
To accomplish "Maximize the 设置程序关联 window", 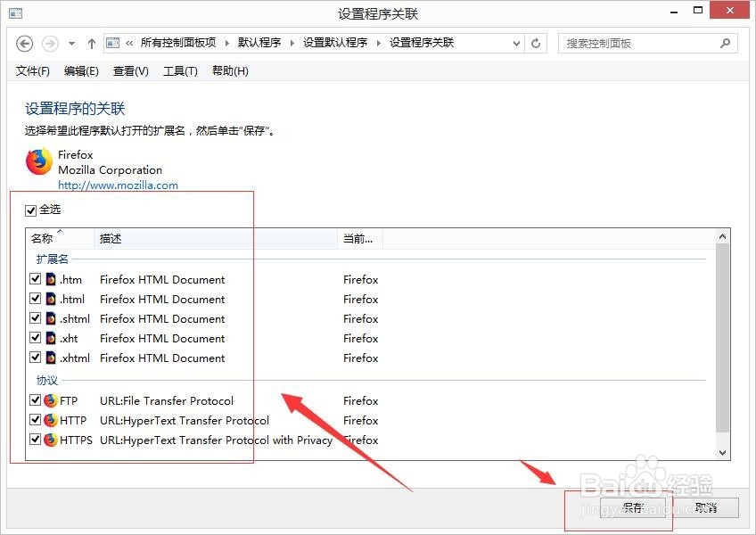I will point(698,11).
